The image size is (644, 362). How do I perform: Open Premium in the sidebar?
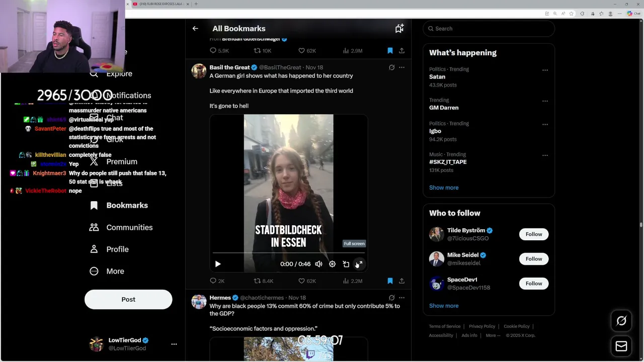coord(114,161)
